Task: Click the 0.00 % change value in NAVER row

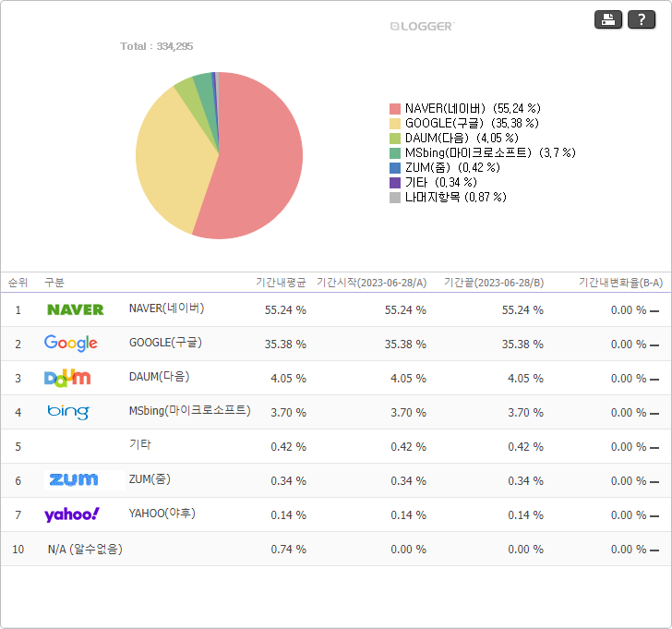Action: tap(629, 310)
